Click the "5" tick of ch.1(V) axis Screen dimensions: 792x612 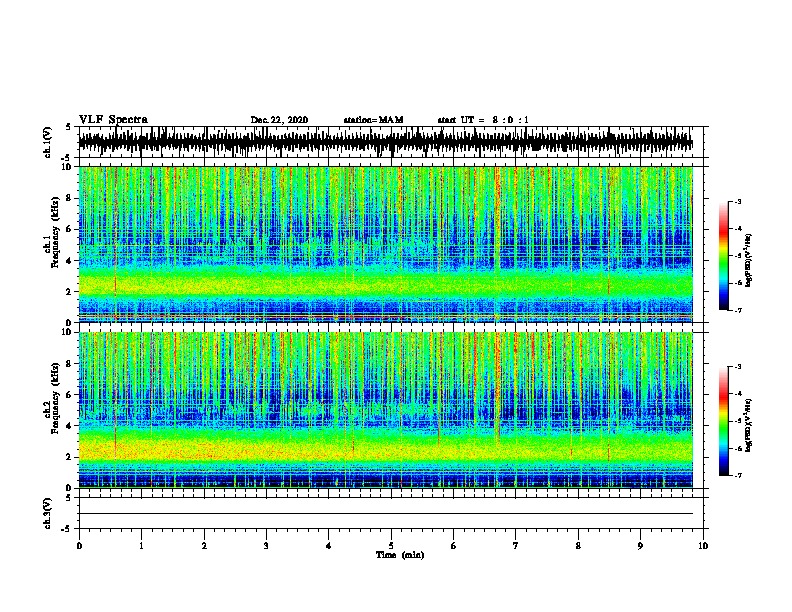[x=68, y=127]
